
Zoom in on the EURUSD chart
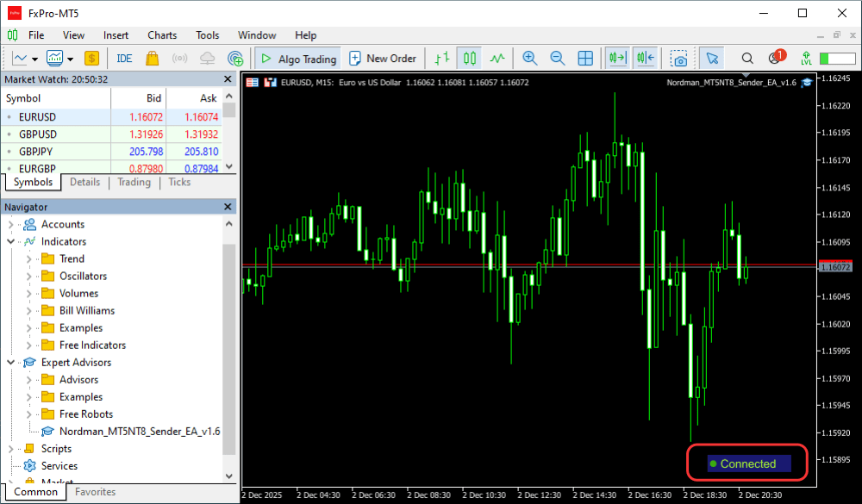pyautogui.click(x=530, y=58)
